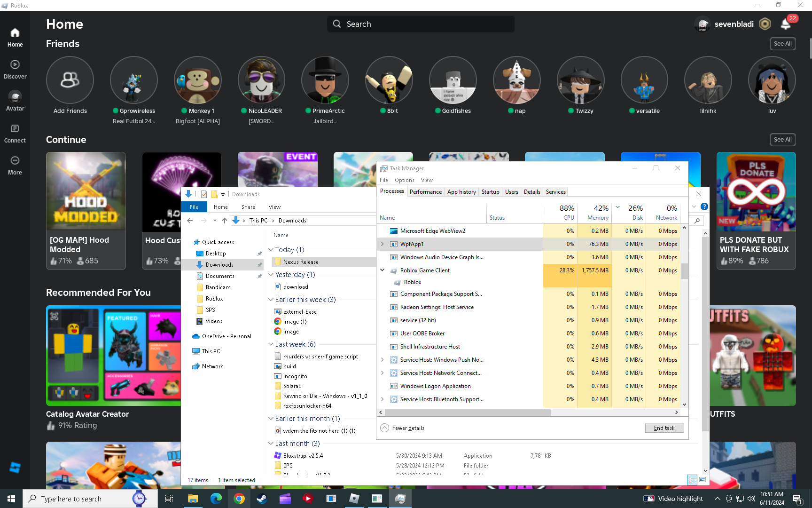Switch Explorer to details view icon
Image resolution: width=812 pixels, height=508 pixels.
point(692,480)
